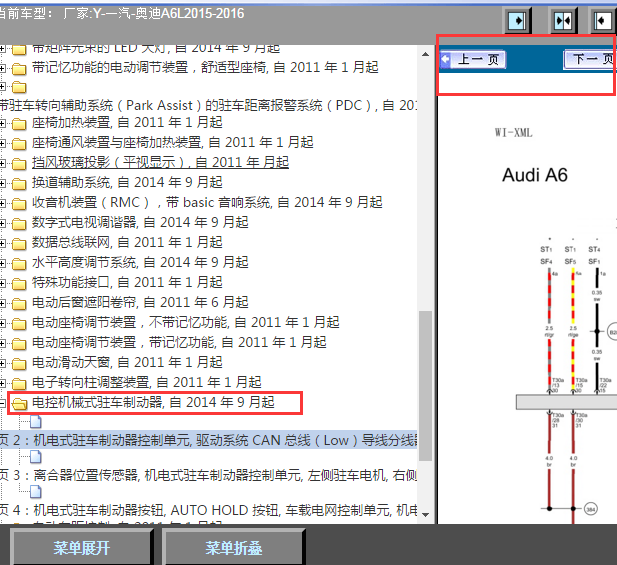Select the Park Assist 驻车距离报警系统 entry
This screenshot has height=565, width=617.
[x=208, y=105]
